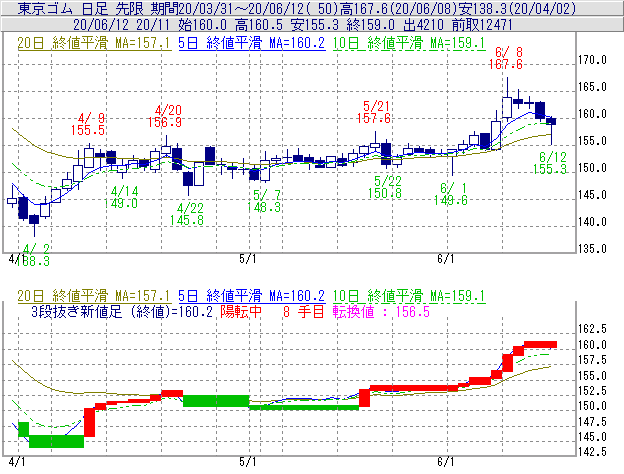Click the 4/2 low label at chart bottom-left
The height and width of the screenshot is (474, 624).
(x=33, y=256)
